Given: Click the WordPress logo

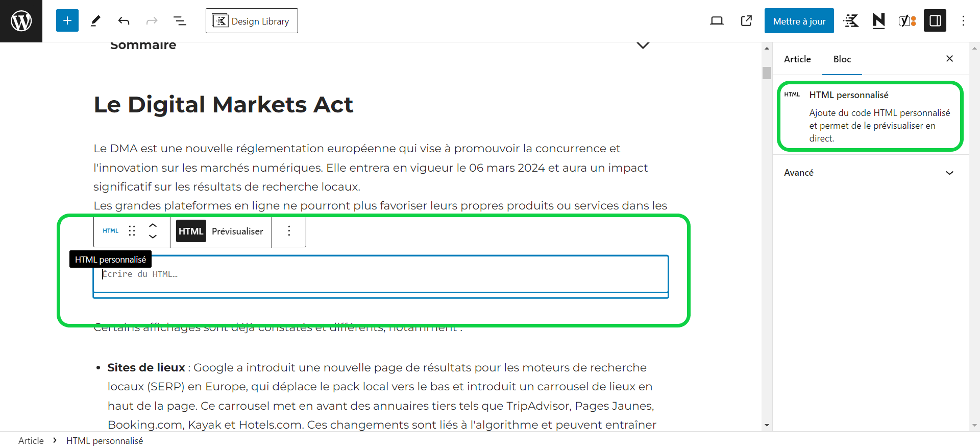Looking at the screenshot, I should pyautogui.click(x=21, y=20).
